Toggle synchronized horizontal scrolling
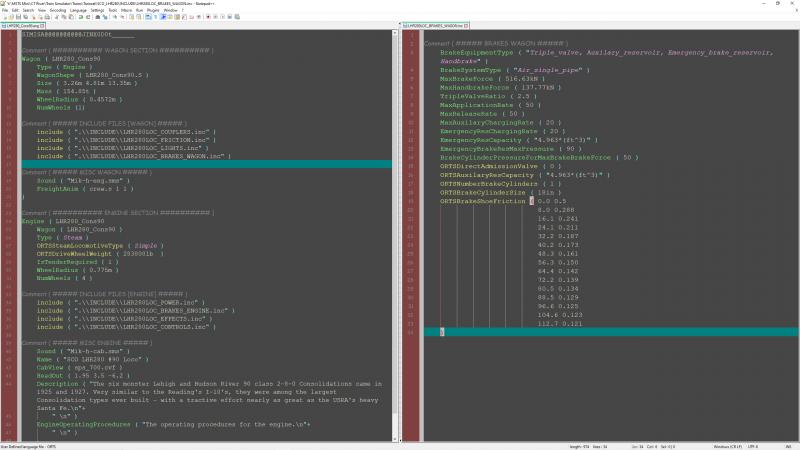This screenshot has width=800, height=450. tap(139, 17)
